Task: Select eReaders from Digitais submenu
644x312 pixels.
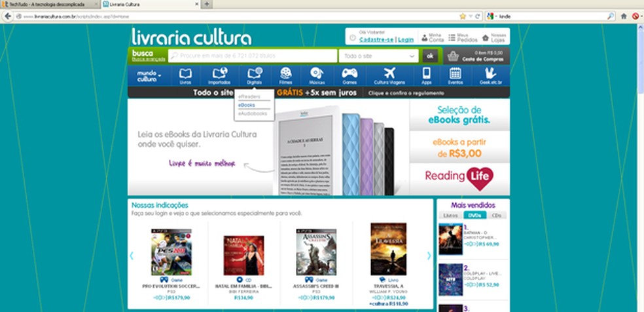Action: coord(249,96)
